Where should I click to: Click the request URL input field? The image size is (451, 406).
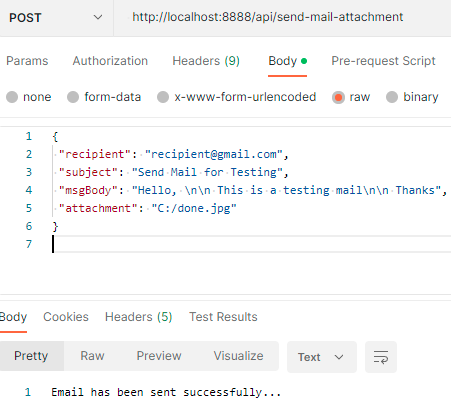pyautogui.click(x=283, y=18)
